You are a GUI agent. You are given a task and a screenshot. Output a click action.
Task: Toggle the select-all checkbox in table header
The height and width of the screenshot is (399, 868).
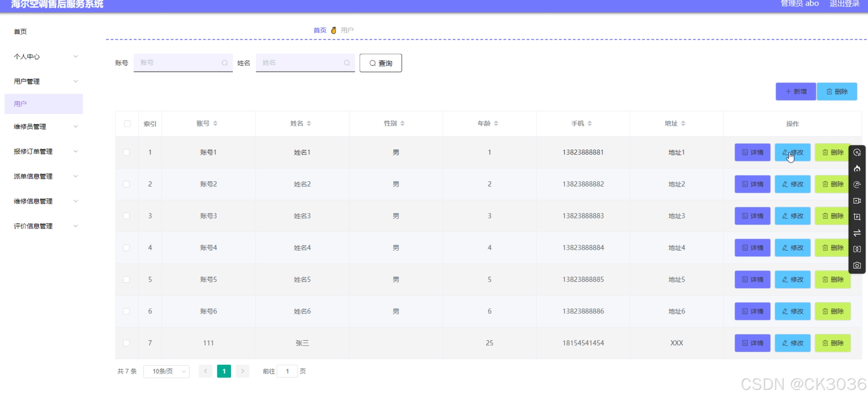coord(127,124)
